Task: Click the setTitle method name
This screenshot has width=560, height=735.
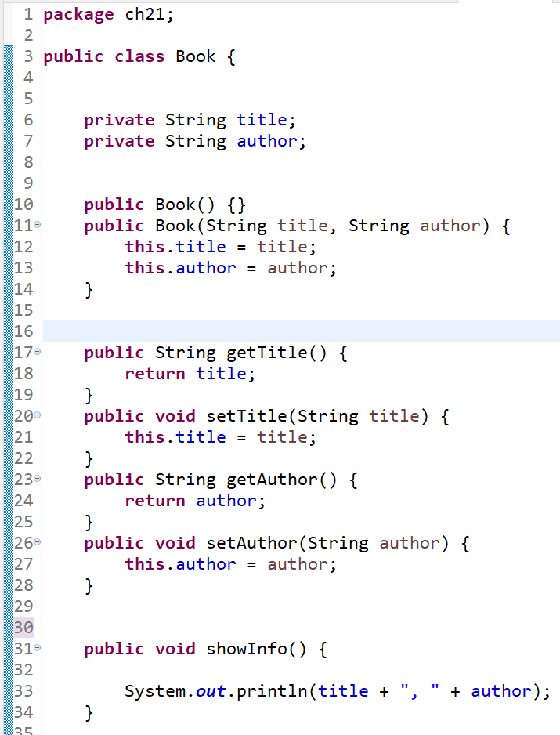Action: [x=247, y=416]
